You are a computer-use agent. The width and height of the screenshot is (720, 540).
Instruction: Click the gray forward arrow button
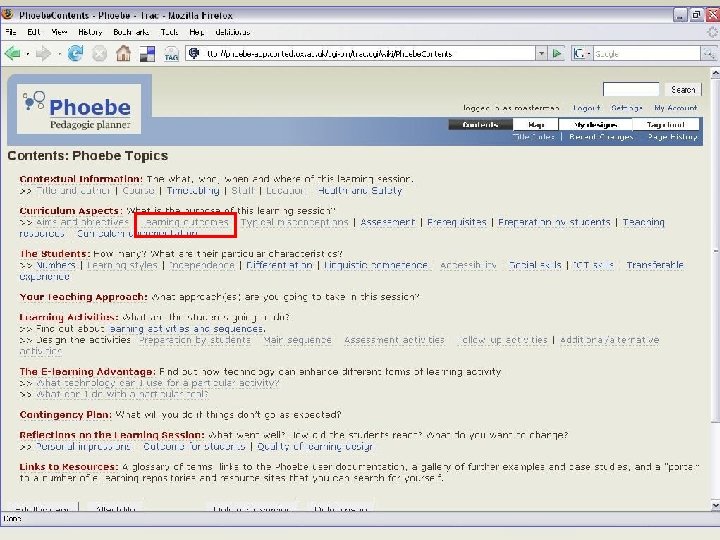pyautogui.click(x=43, y=54)
